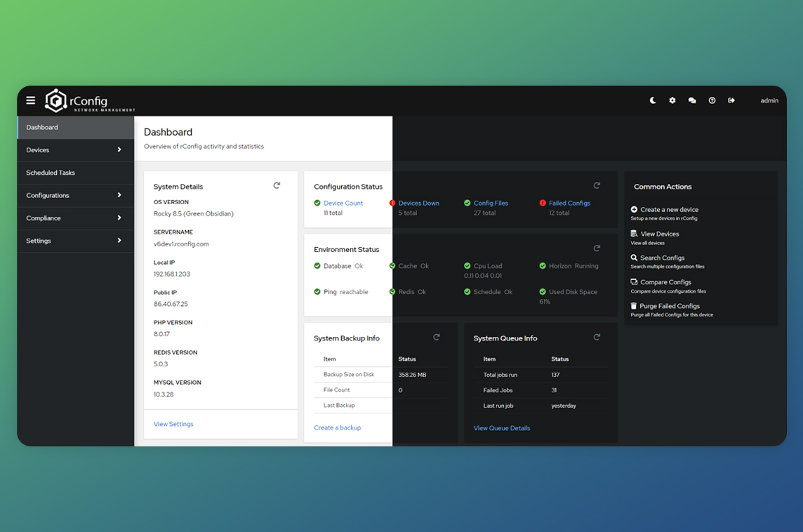The image size is (803, 532).
Task: Click the green check beside Database
Action: [x=317, y=266]
